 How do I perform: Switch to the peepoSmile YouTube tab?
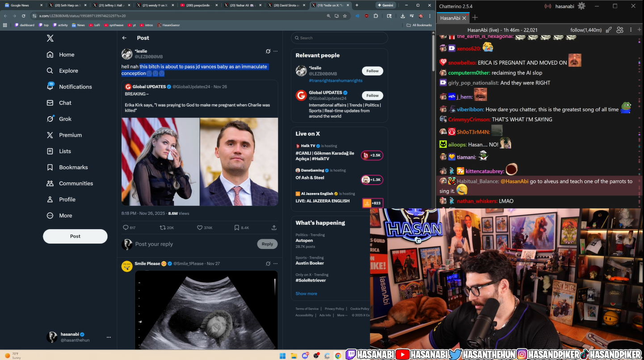point(198,5)
